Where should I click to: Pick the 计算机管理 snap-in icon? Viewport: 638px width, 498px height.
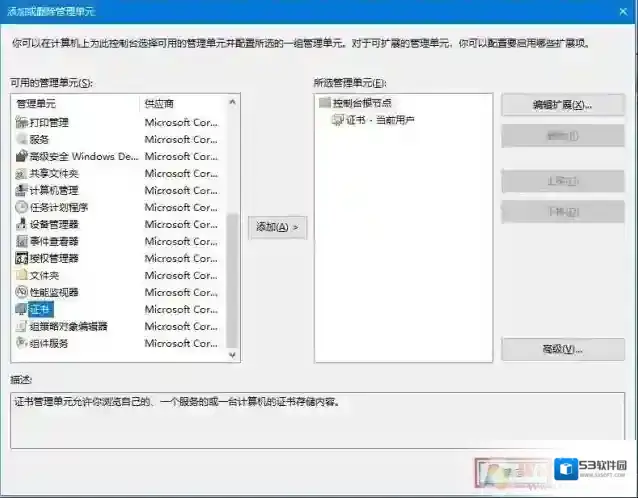[x=22, y=190]
